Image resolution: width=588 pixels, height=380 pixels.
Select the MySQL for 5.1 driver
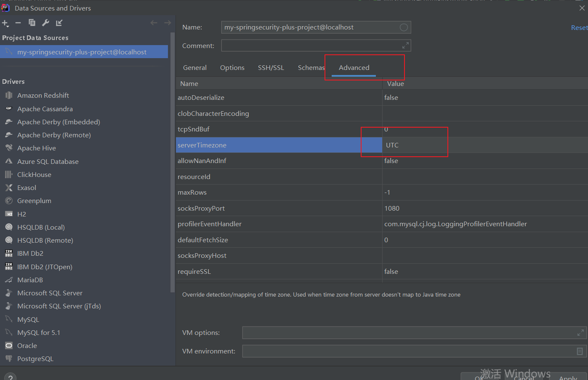pyautogui.click(x=39, y=332)
